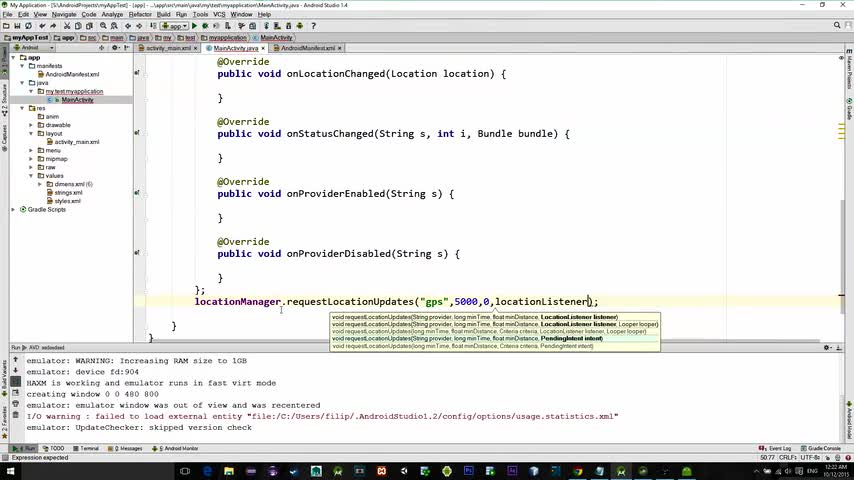Open the VCS menu

pos(219,14)
